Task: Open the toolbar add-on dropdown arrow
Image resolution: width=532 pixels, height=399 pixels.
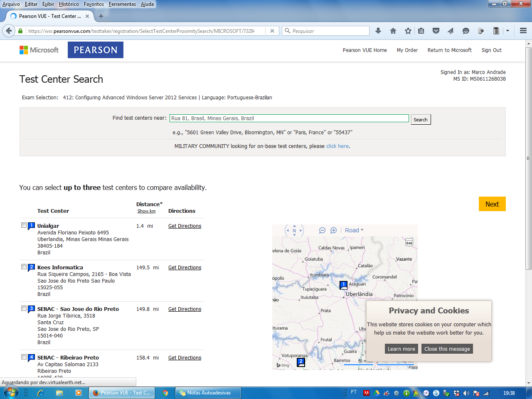Action: click(507, 31)
